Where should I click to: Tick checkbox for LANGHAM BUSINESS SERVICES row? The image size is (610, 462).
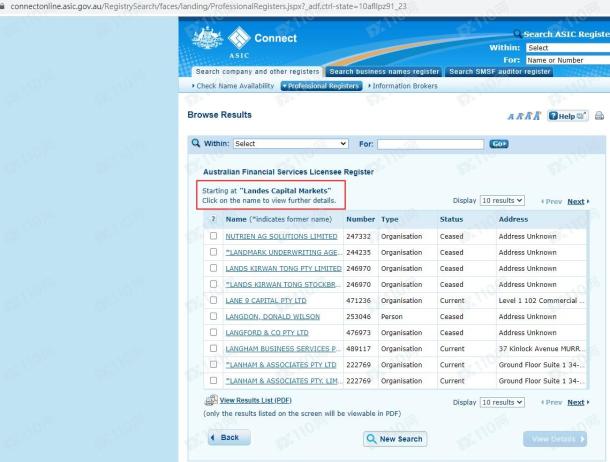(213, 348)
